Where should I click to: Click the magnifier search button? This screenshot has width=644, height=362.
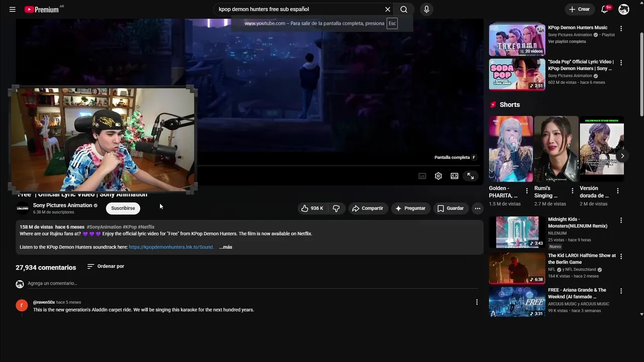(404, 10)
